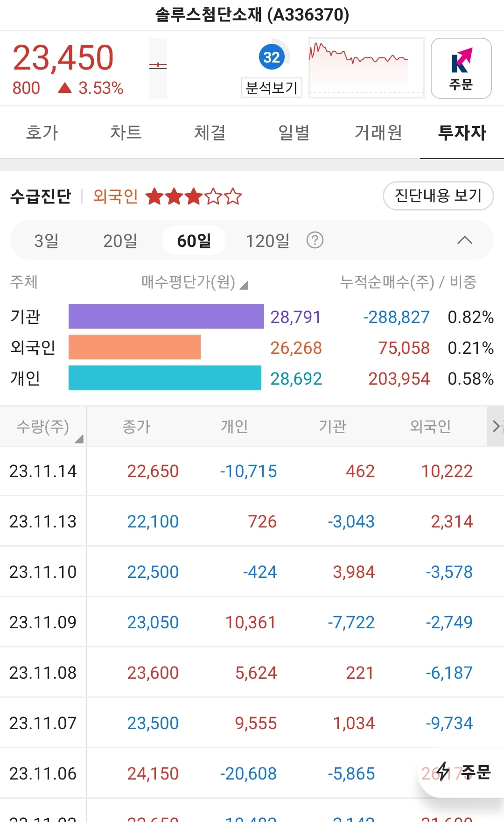Tap the 기관 column header in the table

(x=332, y=427)
